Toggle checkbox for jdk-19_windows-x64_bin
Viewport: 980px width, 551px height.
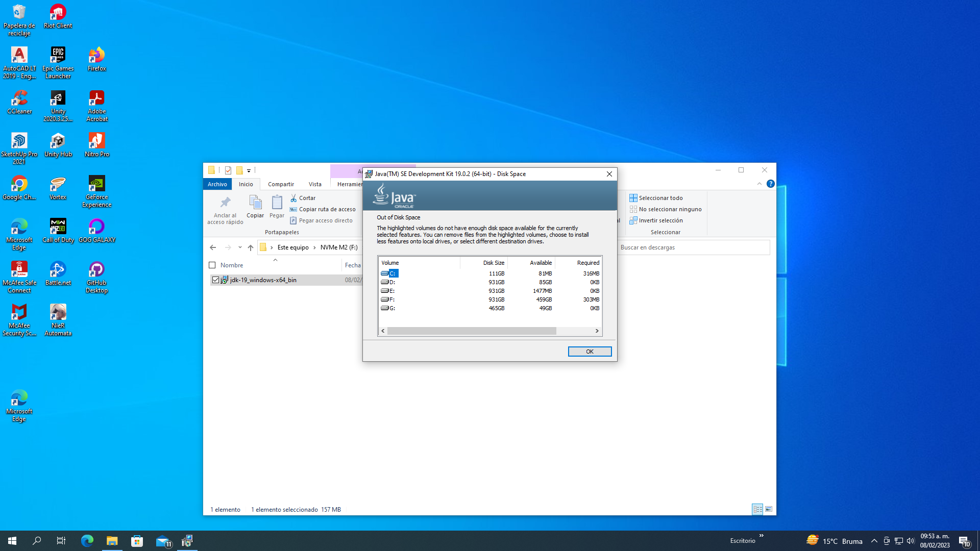[x=214, y=279]
